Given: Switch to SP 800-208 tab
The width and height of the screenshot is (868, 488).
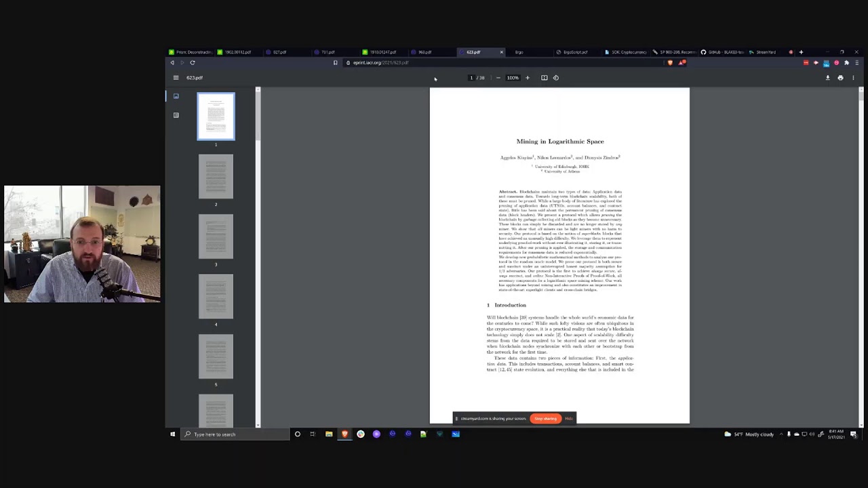Looking at the screenshot, I should [674, 52].
